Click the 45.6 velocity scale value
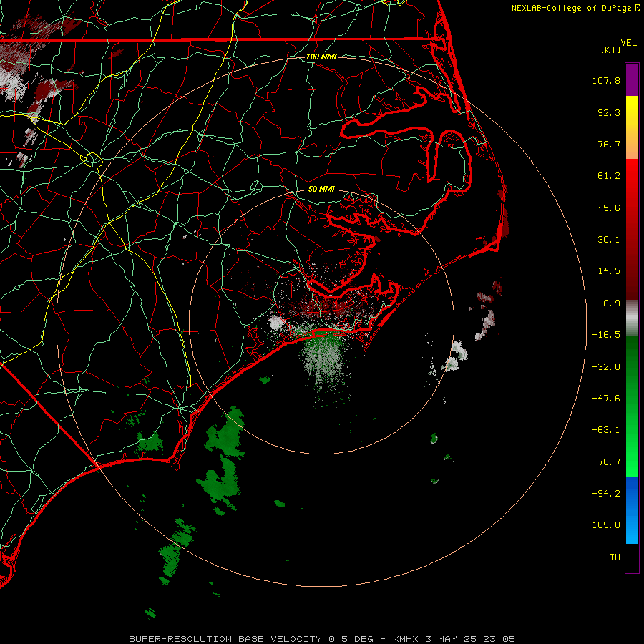The height and width of the screenshot is (644, 644). (x=609, y=208)
